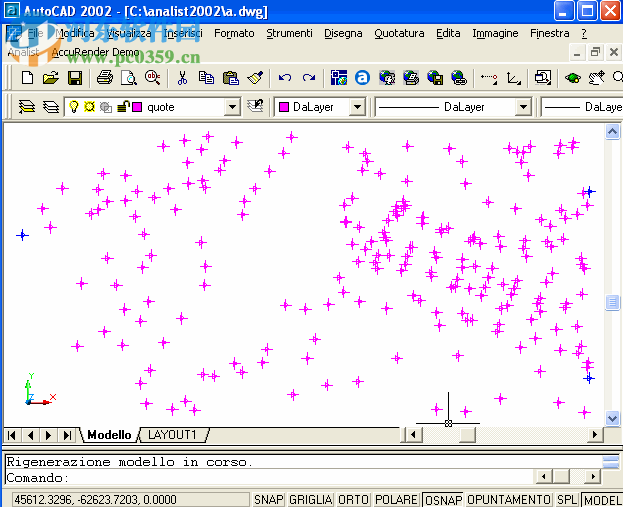Activate 3D Orbit tool
Image resolution: width=623 pixels, height=507 pixels.
(x=573, y=77)
